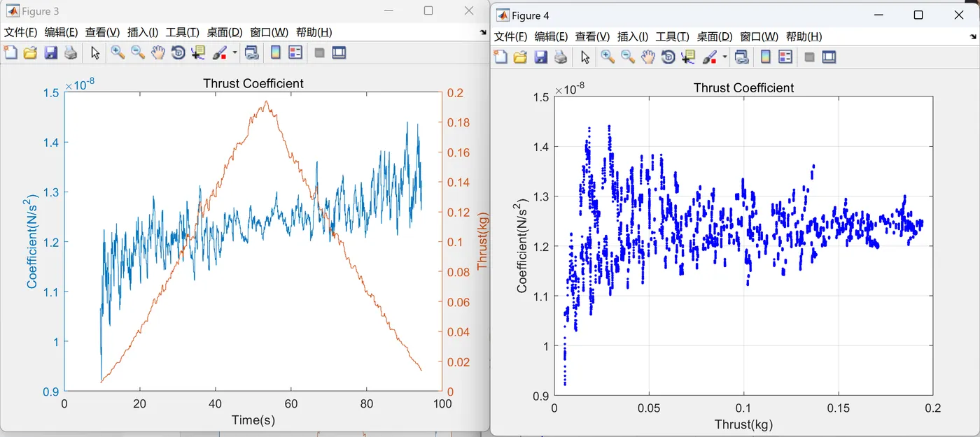Screen dimensions: 980x437
Task: Click Link Plot button in Figure 3
Action: 252,52
